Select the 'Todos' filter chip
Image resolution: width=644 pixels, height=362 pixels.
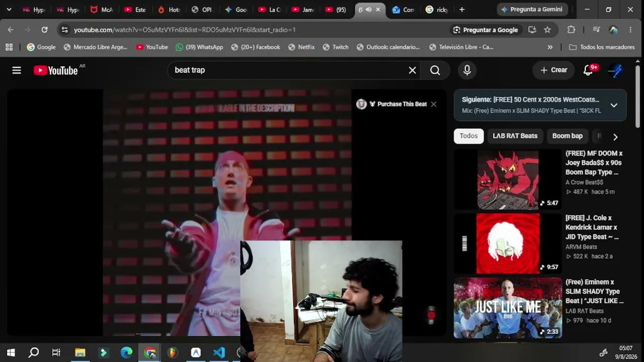coord(469,136)
